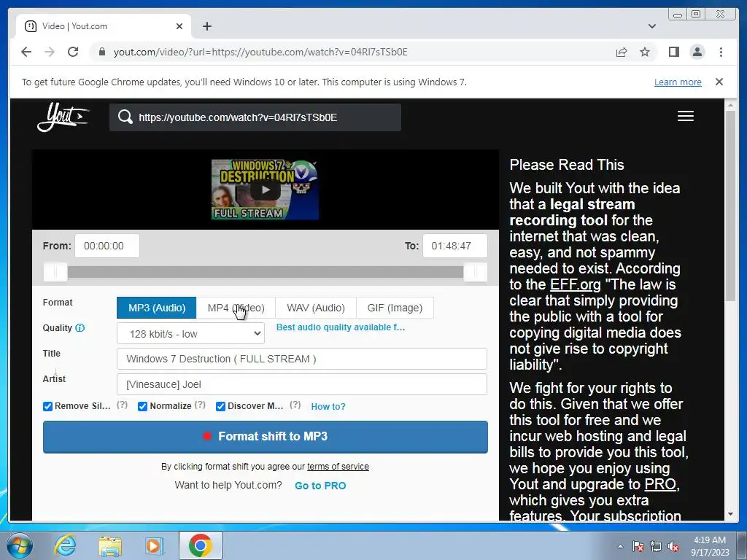Click the site lock icon
The image size is (747, 560).
(102, 52)
